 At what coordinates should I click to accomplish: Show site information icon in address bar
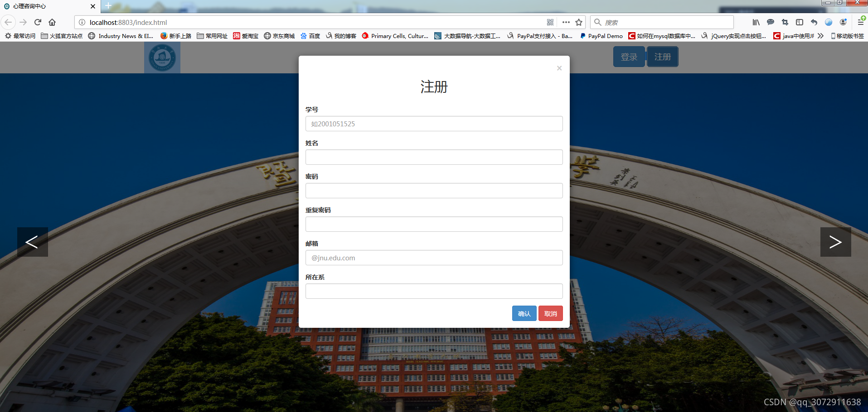click(x=82, y=22)
